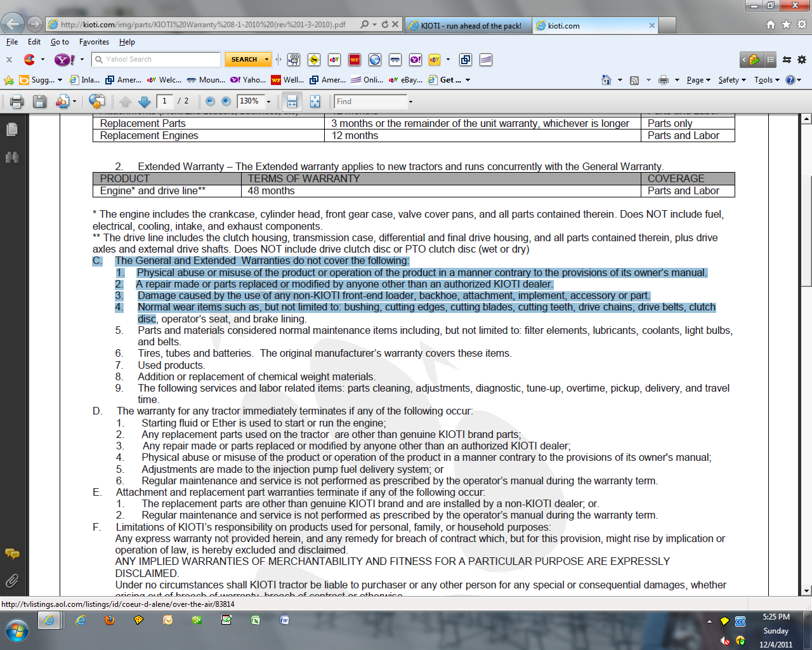Click the vertical scrollbar down arrow
Image resolution: width=812 pixels, height=650 pixels.
click(x=806, y=590)
